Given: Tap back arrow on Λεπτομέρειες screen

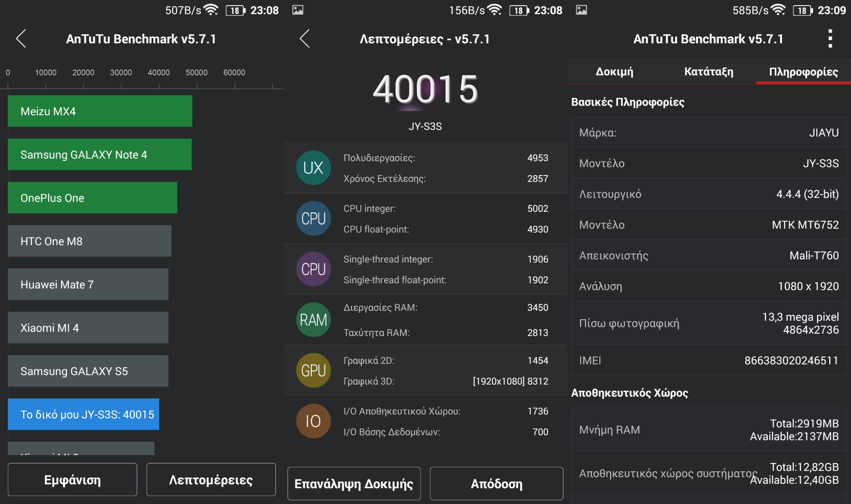Looking at the screenshot, I should tap(305, 39).
